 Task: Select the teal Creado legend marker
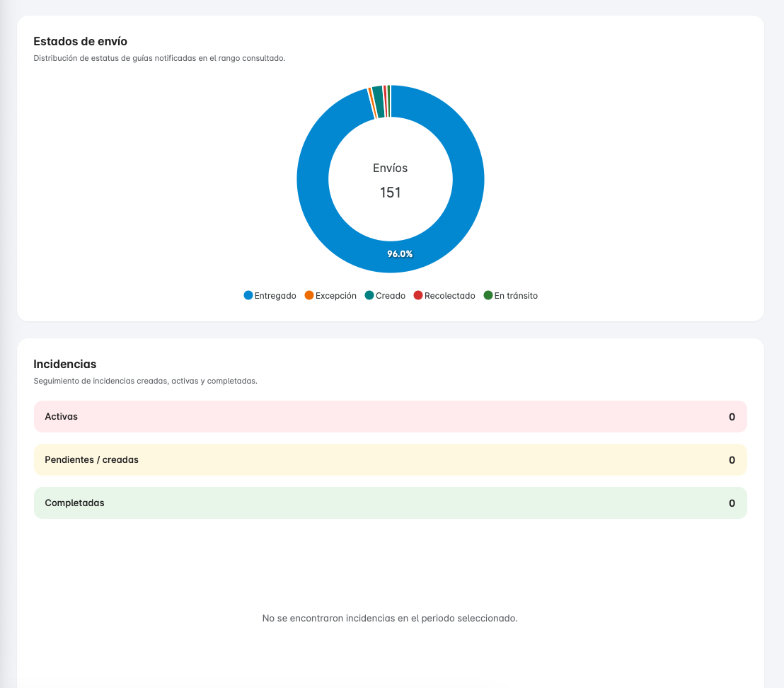click(x=369, y=296)
